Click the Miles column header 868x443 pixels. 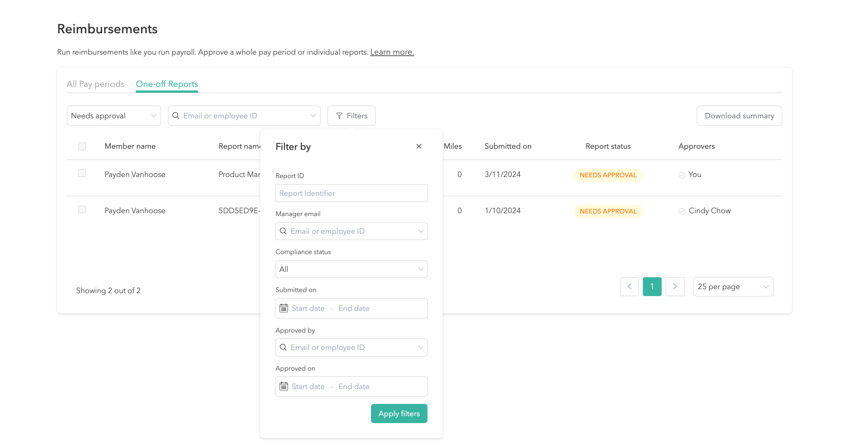(x=453, y=146)
